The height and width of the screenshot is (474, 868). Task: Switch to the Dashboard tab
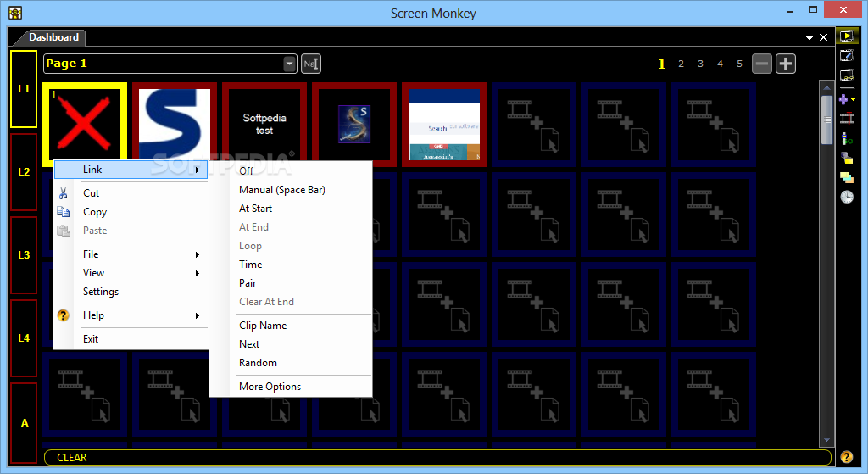(x=53, y=37)
